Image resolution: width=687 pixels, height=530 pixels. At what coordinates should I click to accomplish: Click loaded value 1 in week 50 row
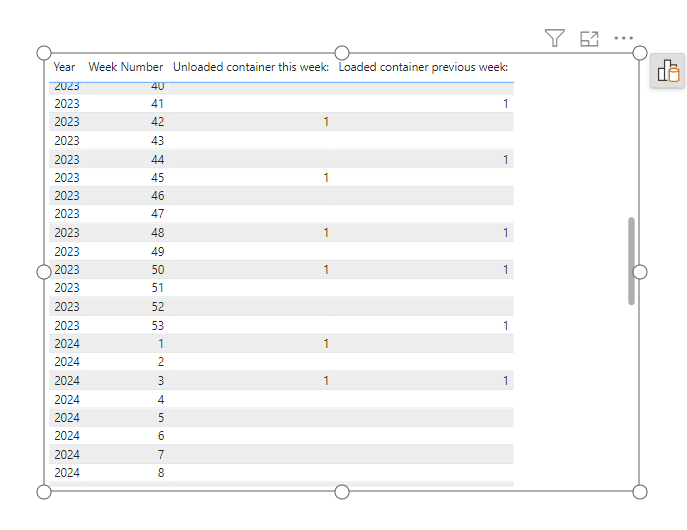click(x=505, y=270)
